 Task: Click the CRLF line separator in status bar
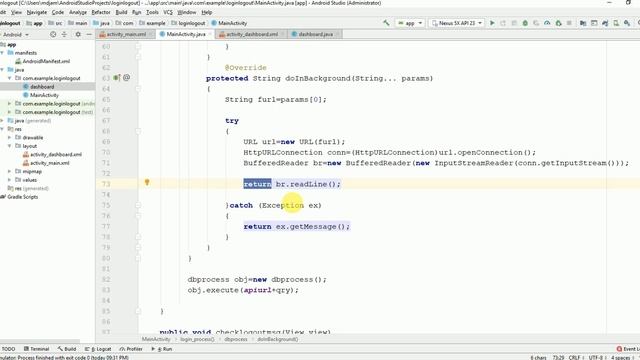[x=575, y=358]
